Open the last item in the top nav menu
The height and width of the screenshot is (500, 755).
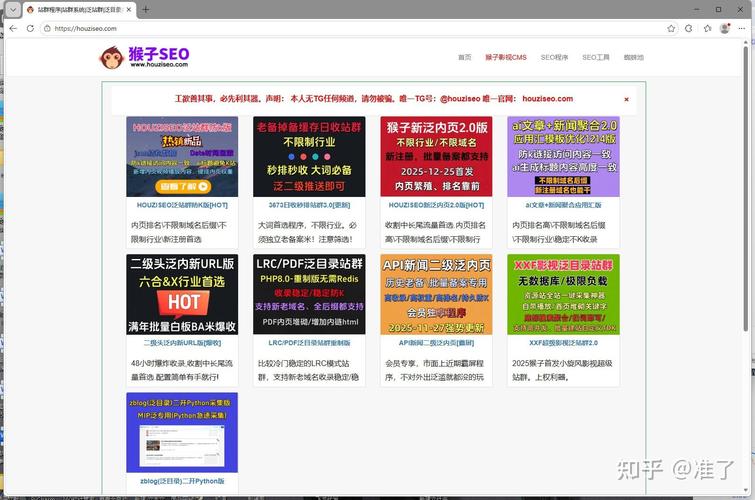tap(633, 57)
